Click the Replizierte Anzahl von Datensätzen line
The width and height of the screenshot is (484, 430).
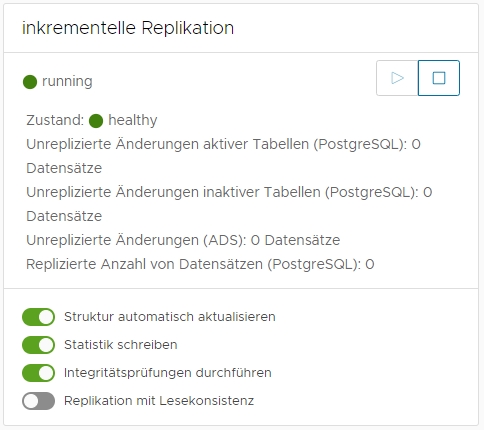click(x=200, y=264)
